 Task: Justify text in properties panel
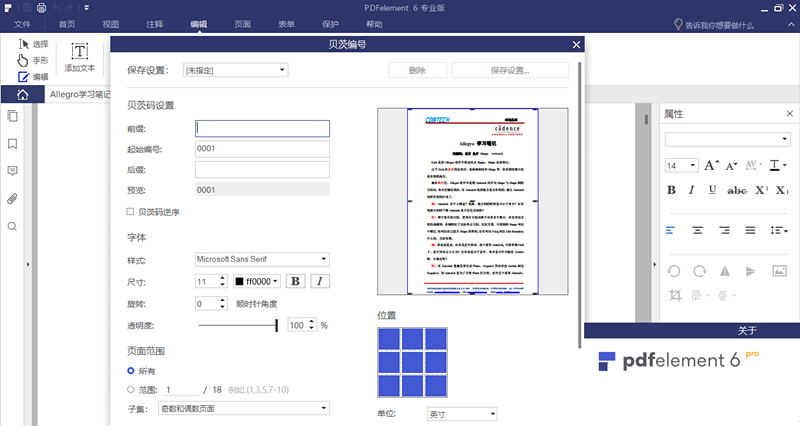tap(750, 231)
